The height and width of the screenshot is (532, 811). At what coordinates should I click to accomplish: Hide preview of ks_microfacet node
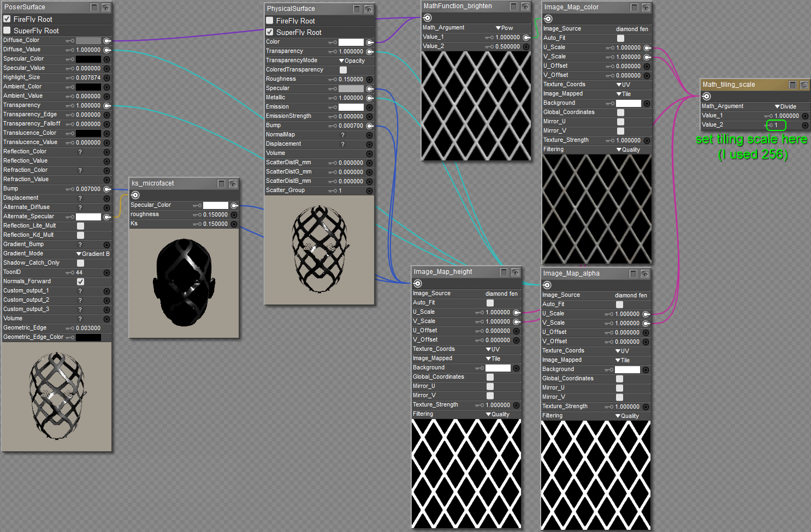[x=233, y=184]
